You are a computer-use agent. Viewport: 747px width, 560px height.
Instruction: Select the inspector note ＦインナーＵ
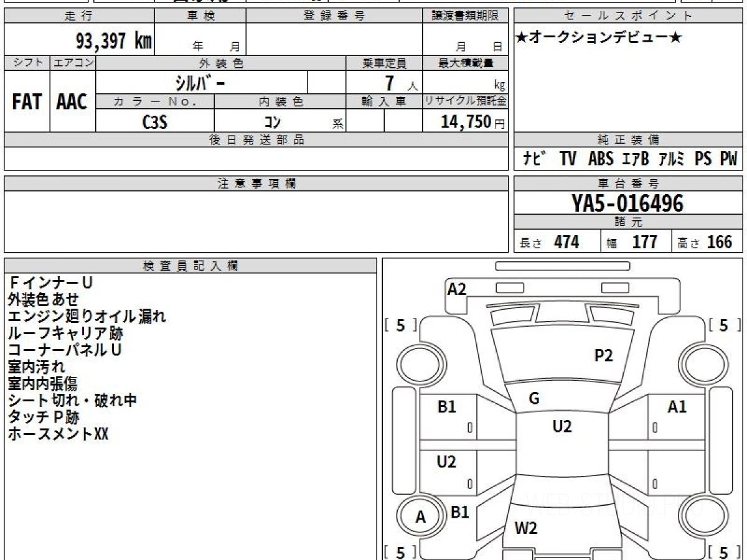coord(50,283)
